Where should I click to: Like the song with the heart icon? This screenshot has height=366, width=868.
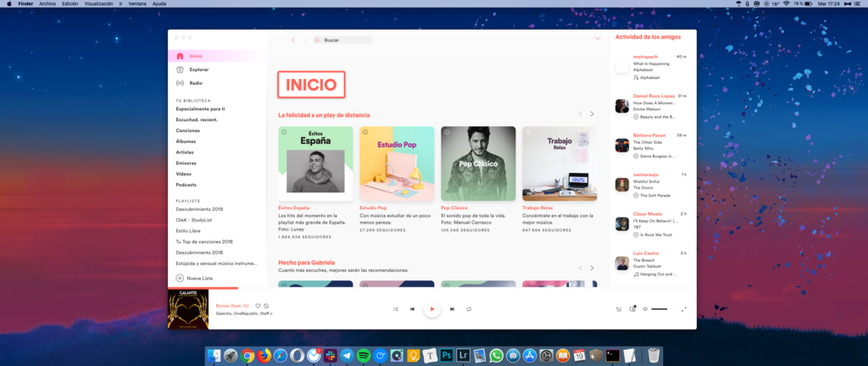[258, 306]
